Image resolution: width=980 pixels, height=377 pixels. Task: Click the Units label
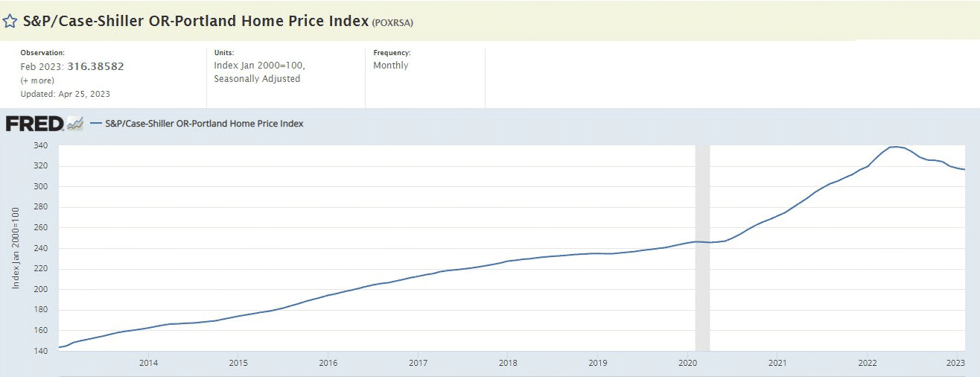point(223,53)
